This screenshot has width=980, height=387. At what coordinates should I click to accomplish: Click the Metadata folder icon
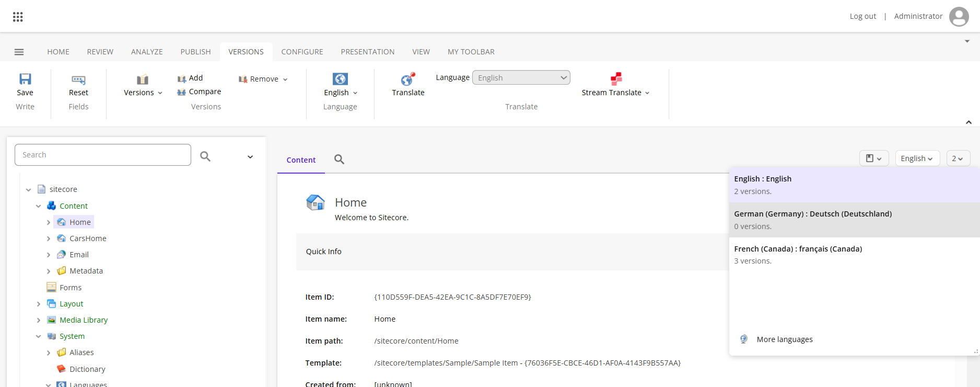tap(62, 270)
